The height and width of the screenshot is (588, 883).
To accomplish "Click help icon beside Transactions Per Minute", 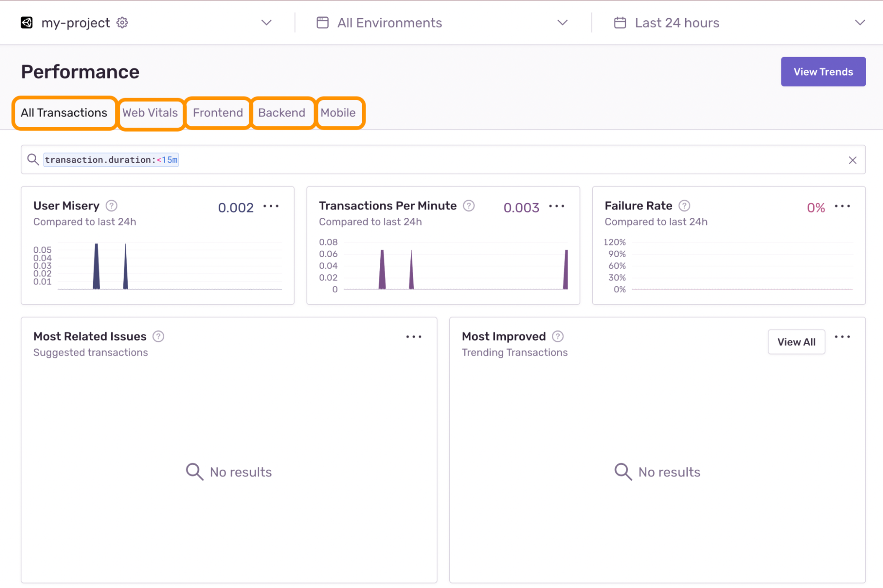I will (x=469, y=206).
